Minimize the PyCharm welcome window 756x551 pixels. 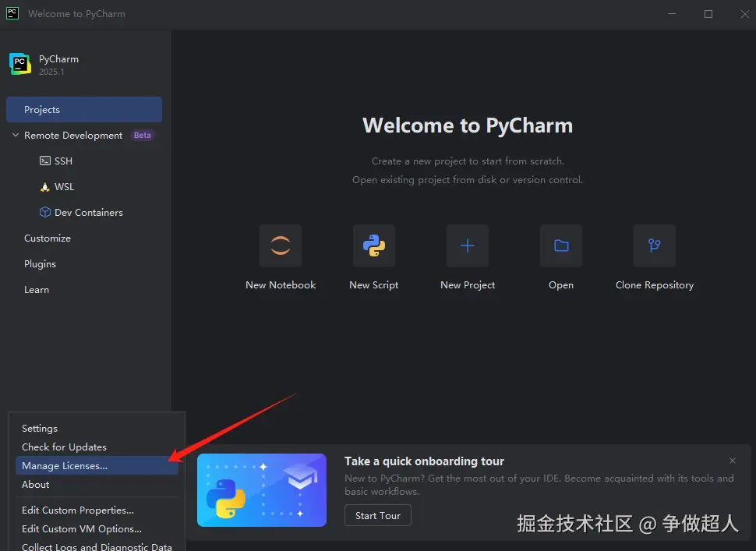pyautogui.click(x=672, y=14)
